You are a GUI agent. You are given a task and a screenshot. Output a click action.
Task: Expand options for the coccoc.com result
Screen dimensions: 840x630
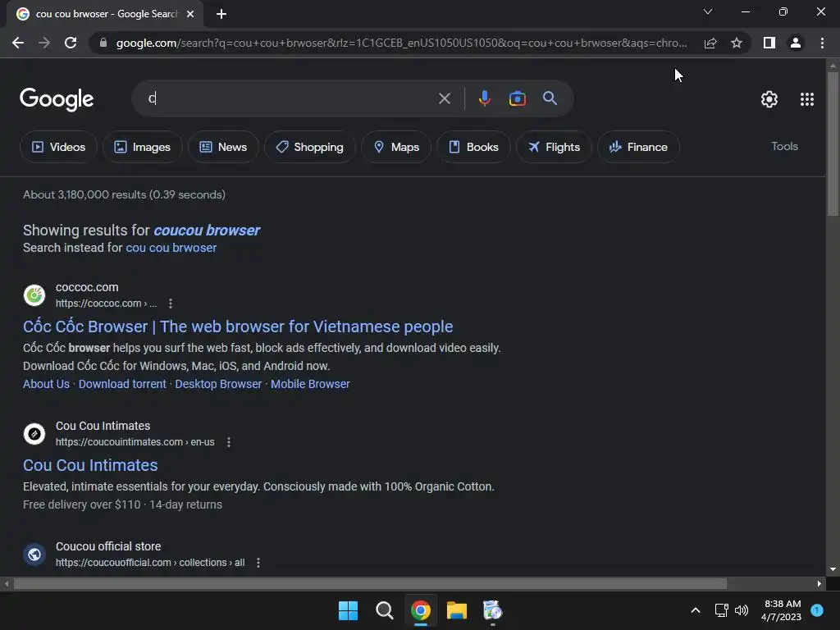click(171, 304)
